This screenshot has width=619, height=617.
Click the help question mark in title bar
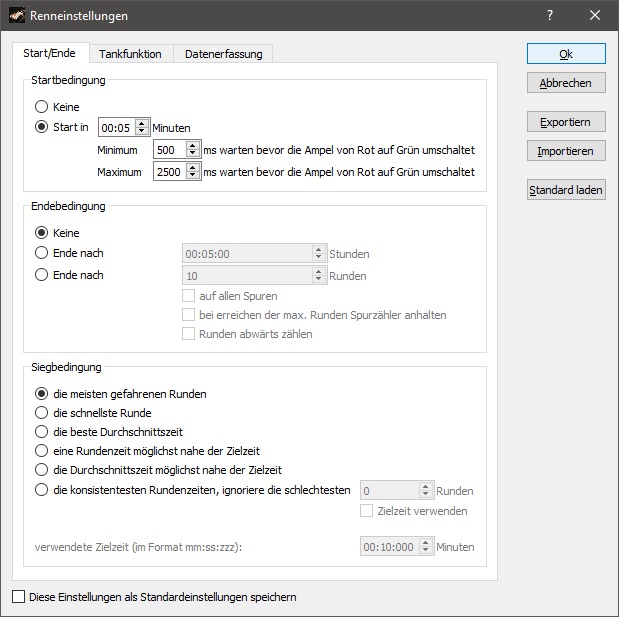click(550, 16)
